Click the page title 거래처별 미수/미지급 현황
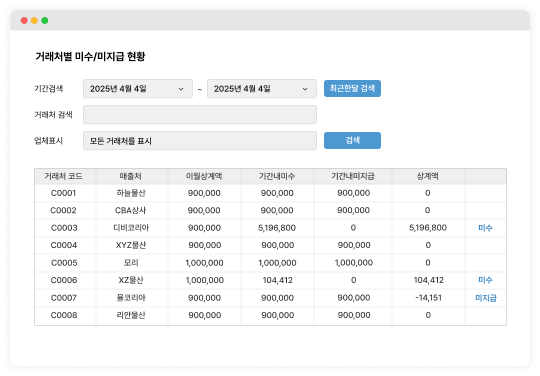The image size is (540, 376). 90,56
